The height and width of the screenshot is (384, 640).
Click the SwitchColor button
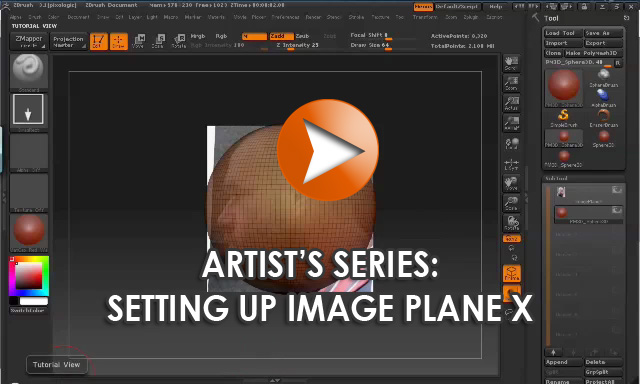[x=29, y=311]
